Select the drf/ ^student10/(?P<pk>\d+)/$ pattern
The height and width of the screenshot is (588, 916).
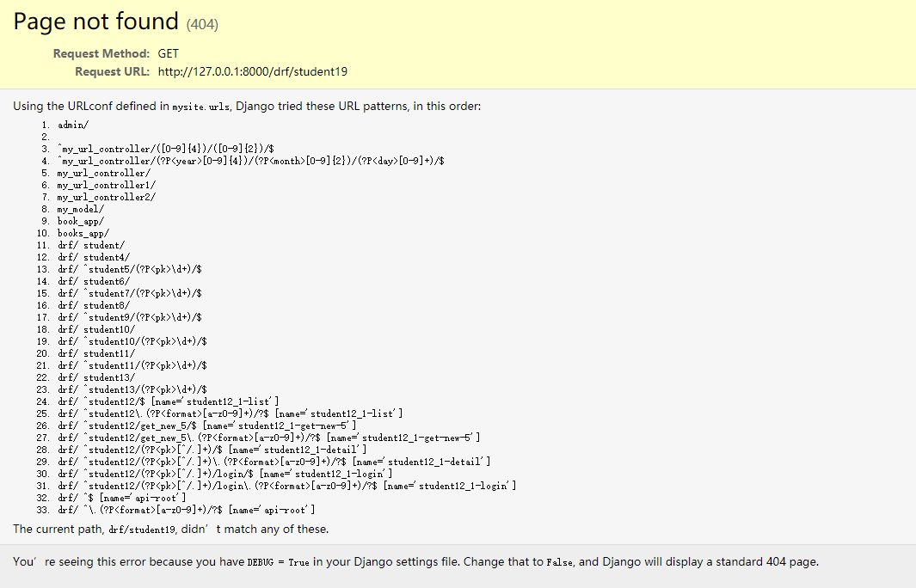[x=132, y=341]
